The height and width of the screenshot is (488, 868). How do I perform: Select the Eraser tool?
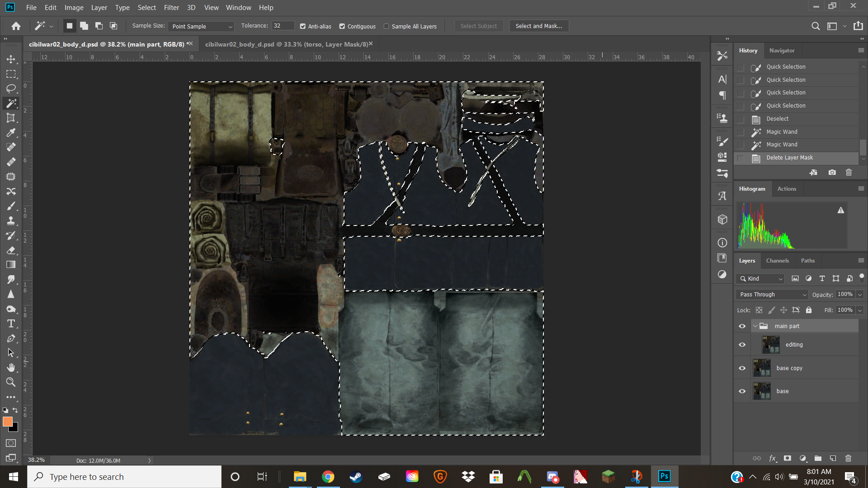(x=11, y=250)
